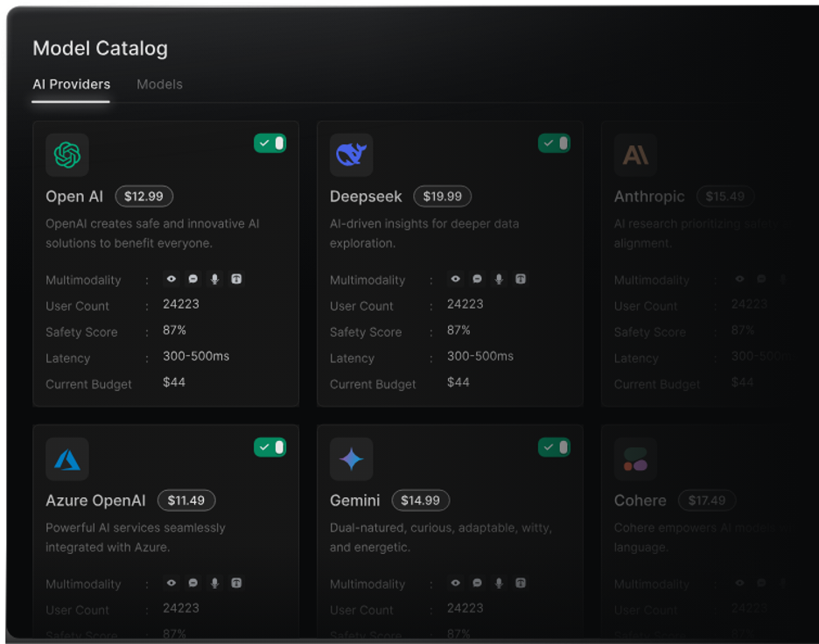Click Open AI chat bubble multimodality icon
This screenshot has height=644, width=819.
[193, 279]
